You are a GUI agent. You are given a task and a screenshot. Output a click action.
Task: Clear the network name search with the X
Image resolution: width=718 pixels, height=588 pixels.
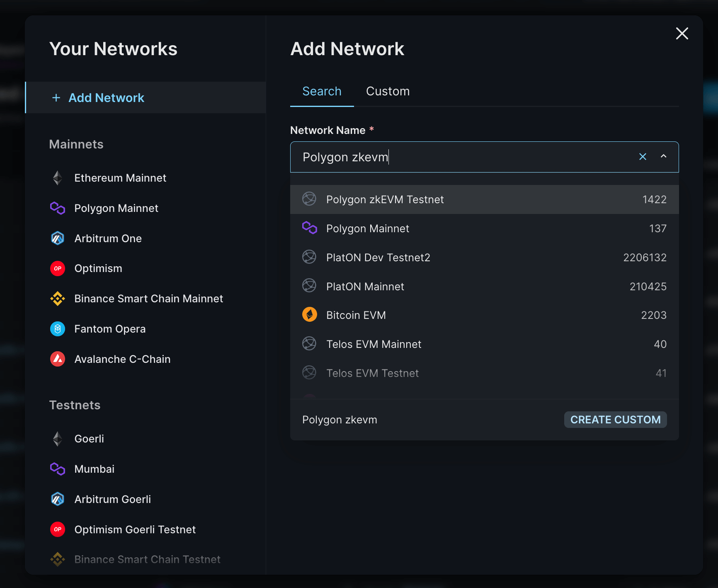(x=643, y=157)
